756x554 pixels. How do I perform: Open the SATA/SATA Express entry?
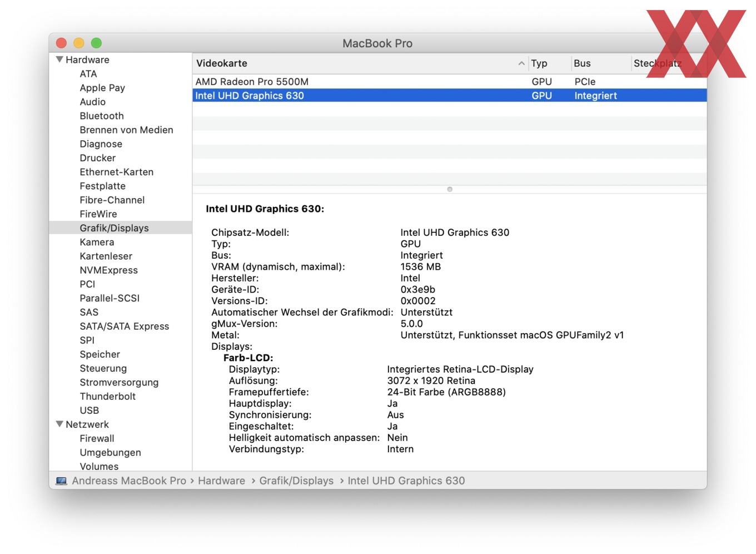point(124,327)
